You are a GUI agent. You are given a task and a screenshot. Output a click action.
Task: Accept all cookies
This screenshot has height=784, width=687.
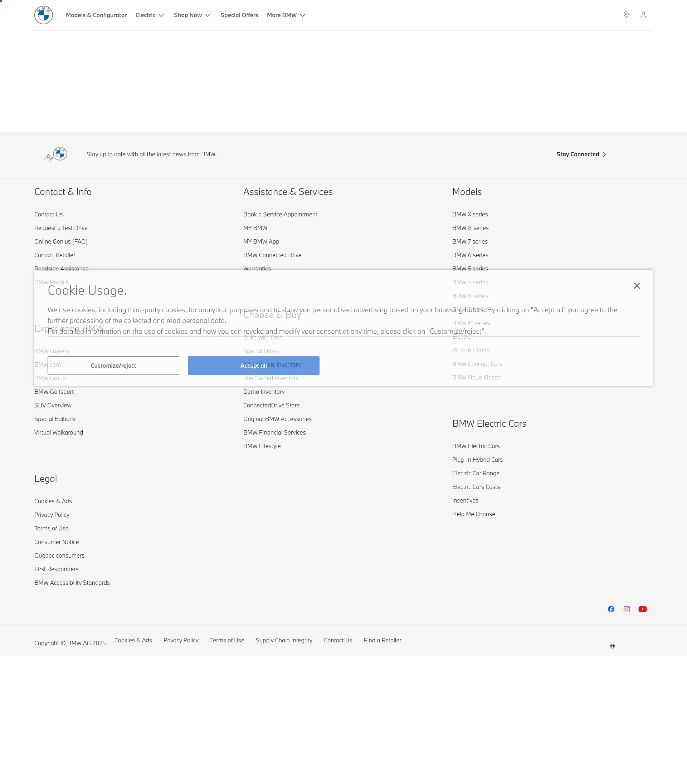point(253,366)
